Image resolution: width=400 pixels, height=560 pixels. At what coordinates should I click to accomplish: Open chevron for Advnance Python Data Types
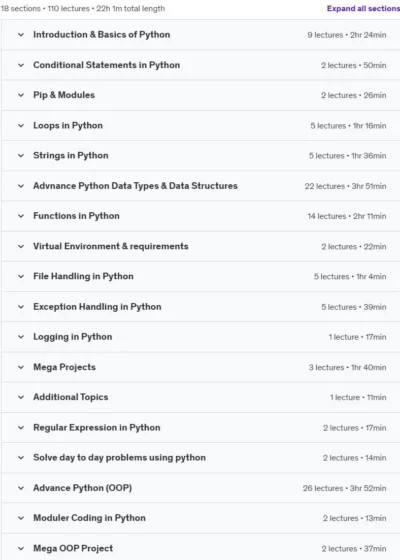tap(21, 186)
